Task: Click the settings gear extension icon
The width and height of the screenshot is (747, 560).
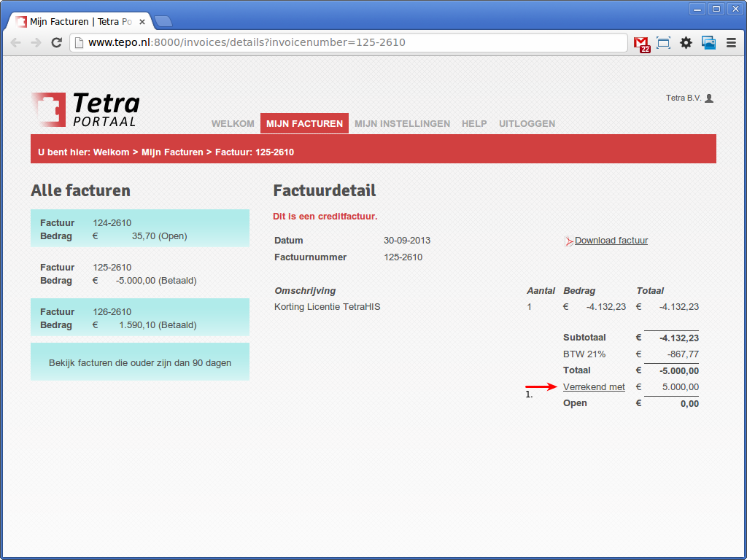Action: [686, 43]
